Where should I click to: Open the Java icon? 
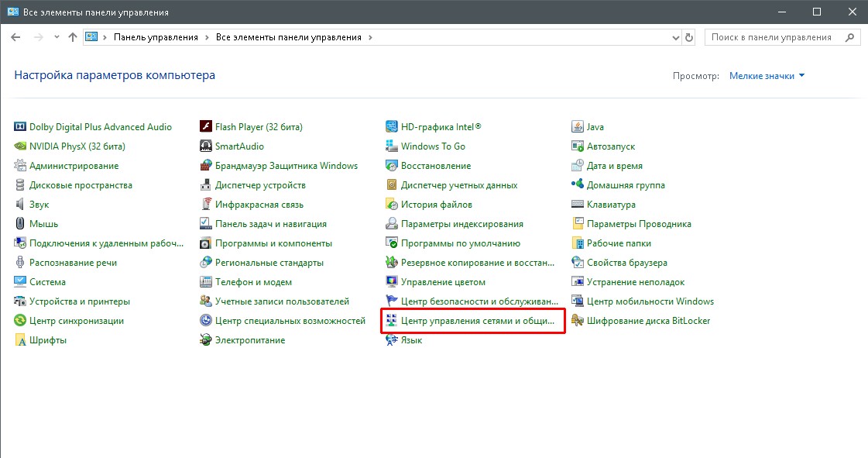tap(578, 127)
